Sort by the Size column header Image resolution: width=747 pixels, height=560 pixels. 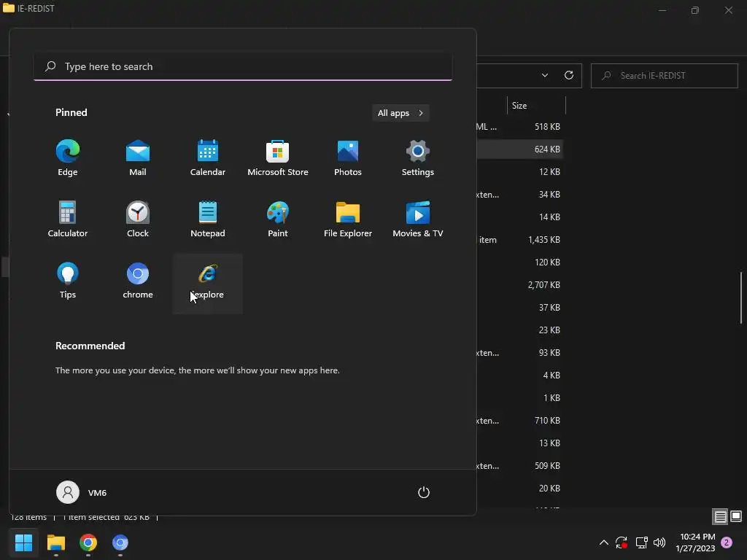tap(536, 106)
